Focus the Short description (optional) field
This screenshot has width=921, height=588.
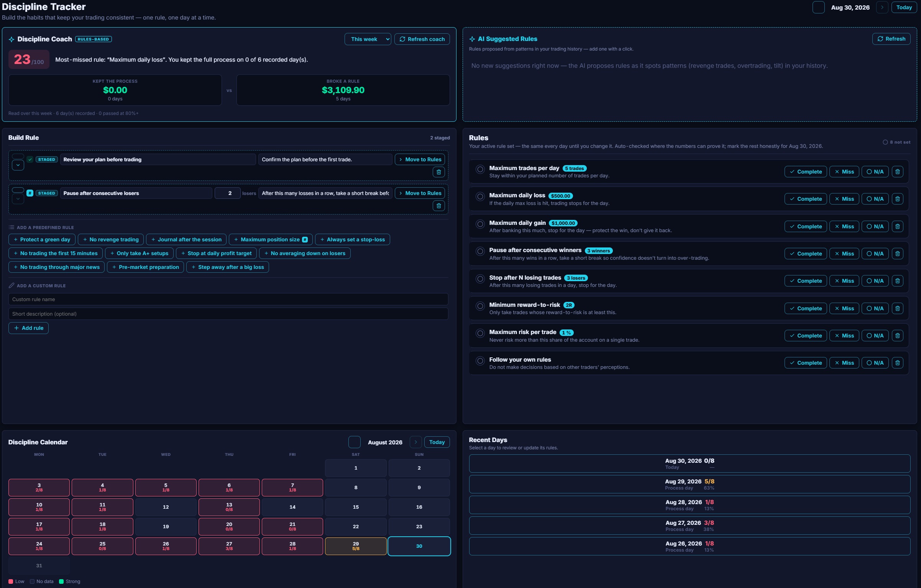pos(228,314)
